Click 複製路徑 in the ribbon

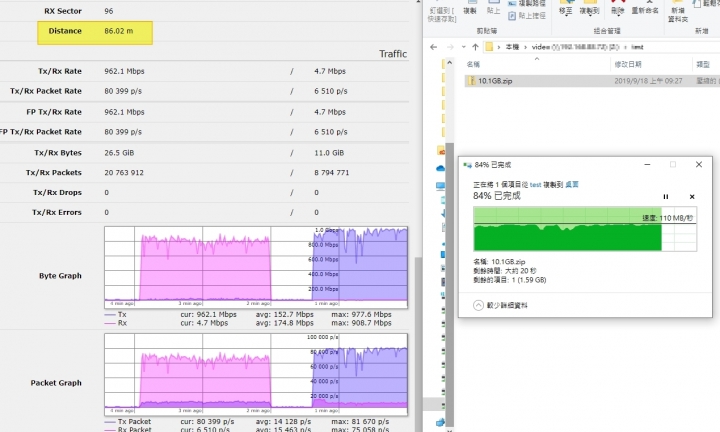pyautogui.click(x=528, y=4)
